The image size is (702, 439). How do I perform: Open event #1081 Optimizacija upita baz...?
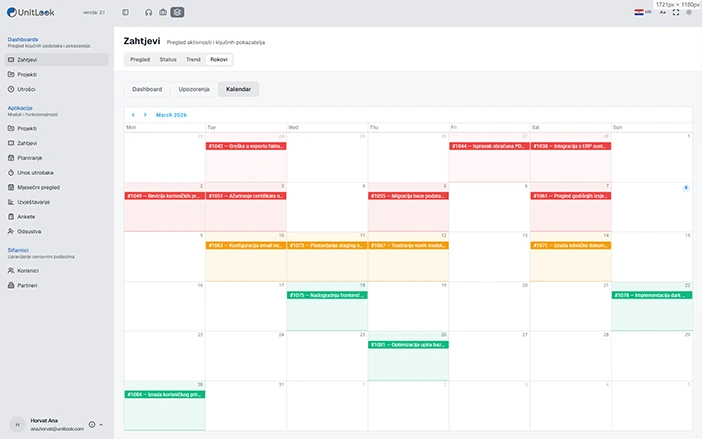(408, 345)
